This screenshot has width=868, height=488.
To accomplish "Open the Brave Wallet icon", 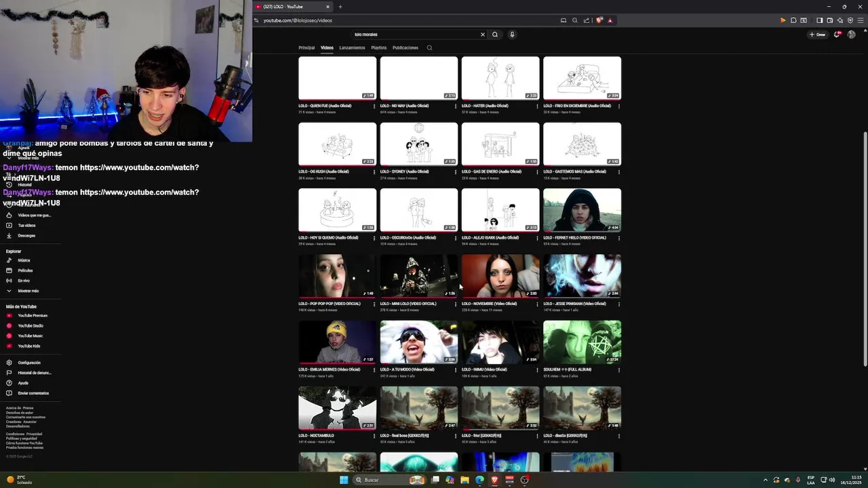I will coord(829,20).
